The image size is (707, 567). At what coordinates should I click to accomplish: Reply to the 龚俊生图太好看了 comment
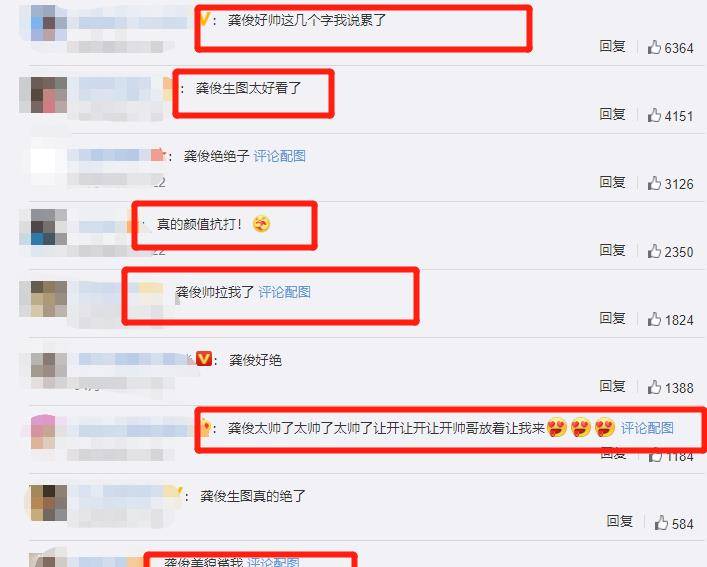click(x=612, y=114)
